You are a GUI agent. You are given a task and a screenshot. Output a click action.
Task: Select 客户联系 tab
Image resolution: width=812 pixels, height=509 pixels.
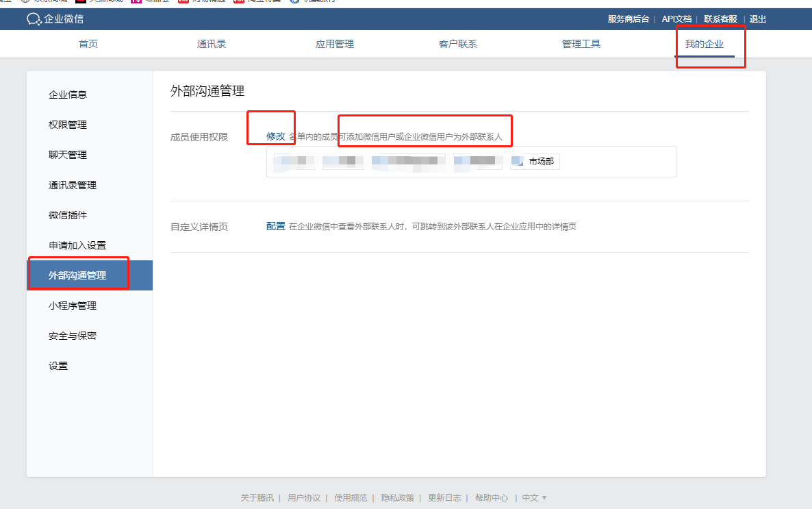pos(458,44)
